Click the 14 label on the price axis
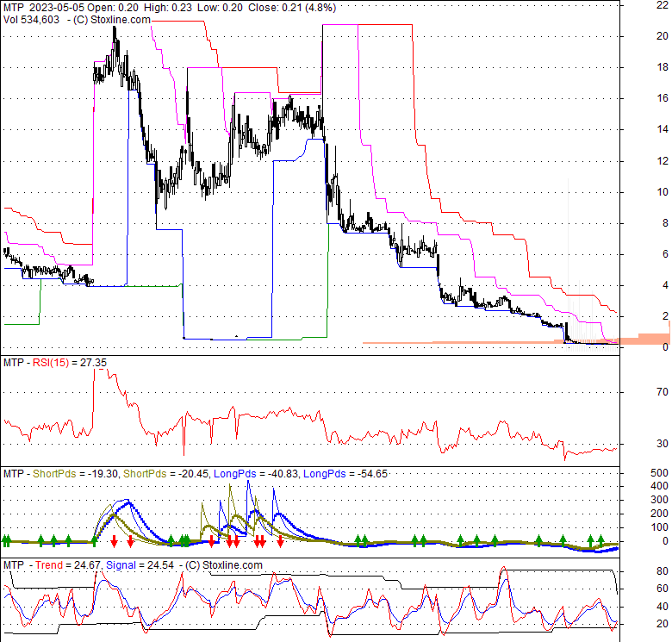The height and width of the screenshot is (642, 672). click(662, 129)
